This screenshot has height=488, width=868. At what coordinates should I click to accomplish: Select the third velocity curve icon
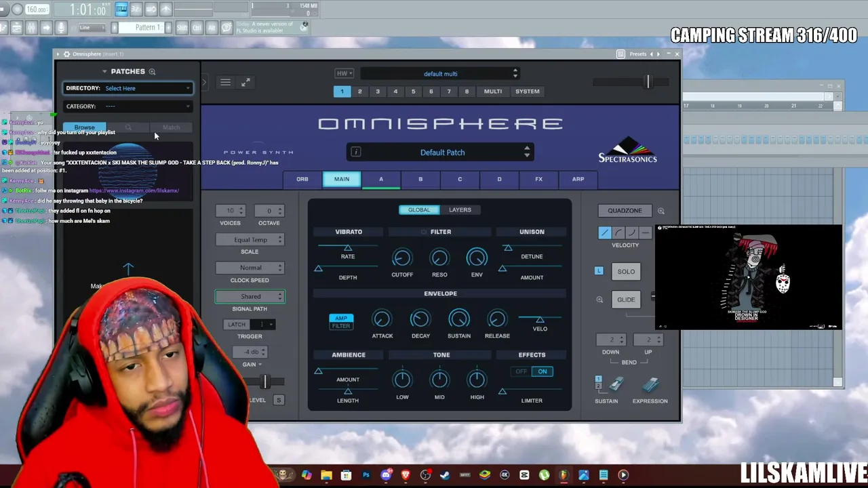point(631,232)
